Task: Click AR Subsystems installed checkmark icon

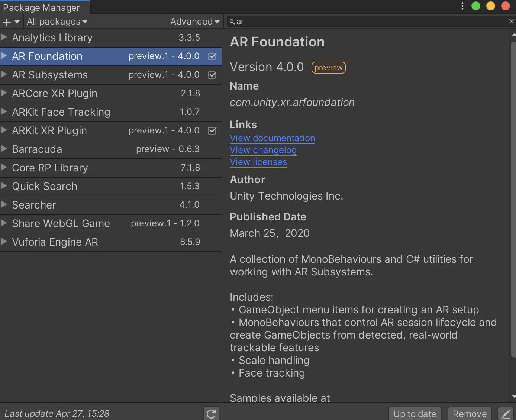Action: coord(212,75)
